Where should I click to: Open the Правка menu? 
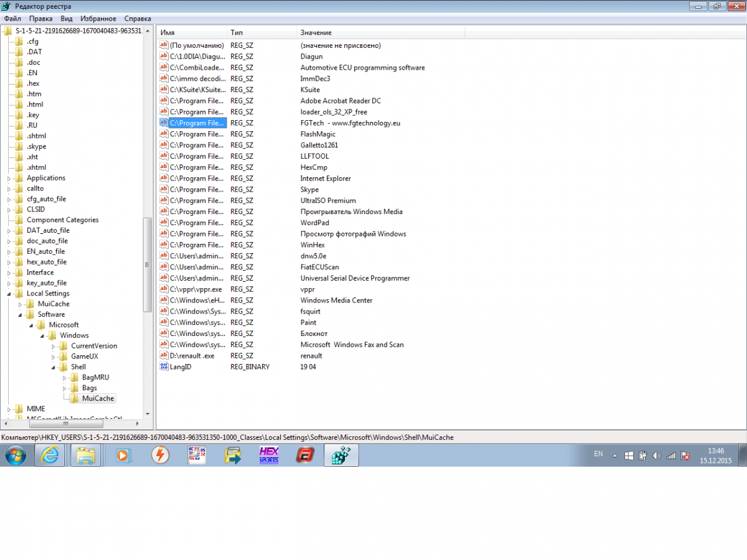click(x=40, y=19)
